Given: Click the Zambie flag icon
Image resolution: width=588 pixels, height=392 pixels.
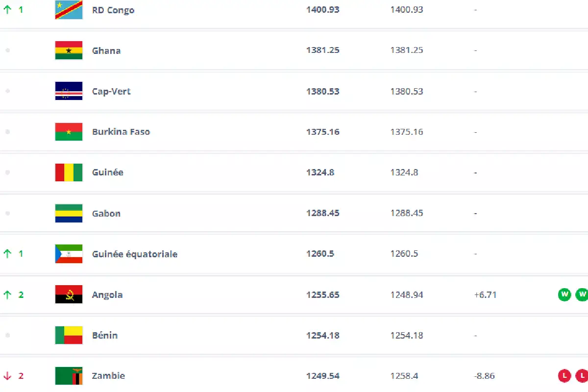Looking at the screenshot, I should click(x=69, y=376).
